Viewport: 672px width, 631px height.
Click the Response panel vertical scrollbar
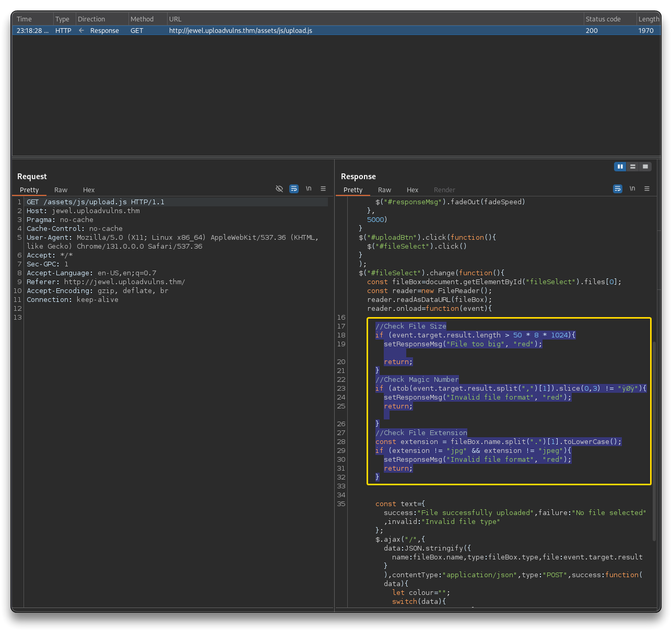(x=654, y=441)
